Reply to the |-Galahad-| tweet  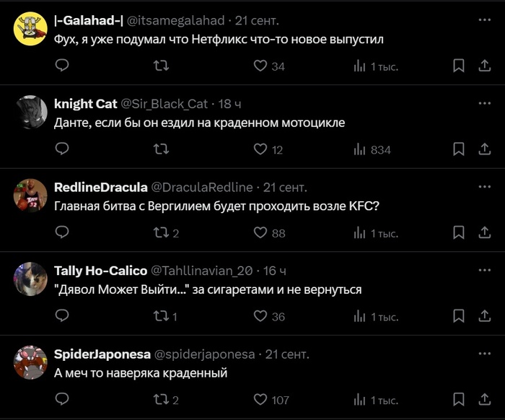pos(62,66)
